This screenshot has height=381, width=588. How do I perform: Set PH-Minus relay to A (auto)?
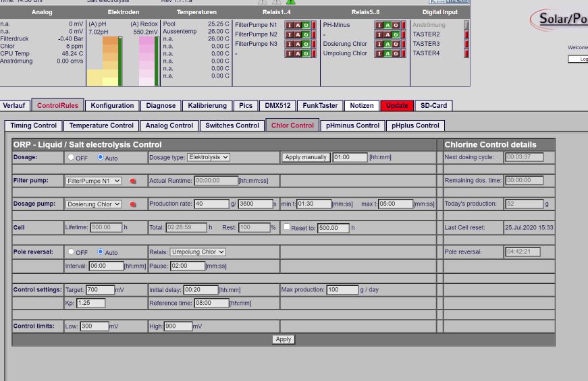coord(387,25)
